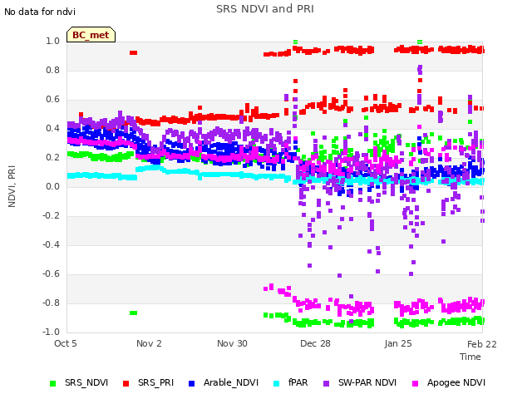Click the cyan fPAR legend marker
The image size is (532, 399).
pyautogui.click(x=277, y=383)
